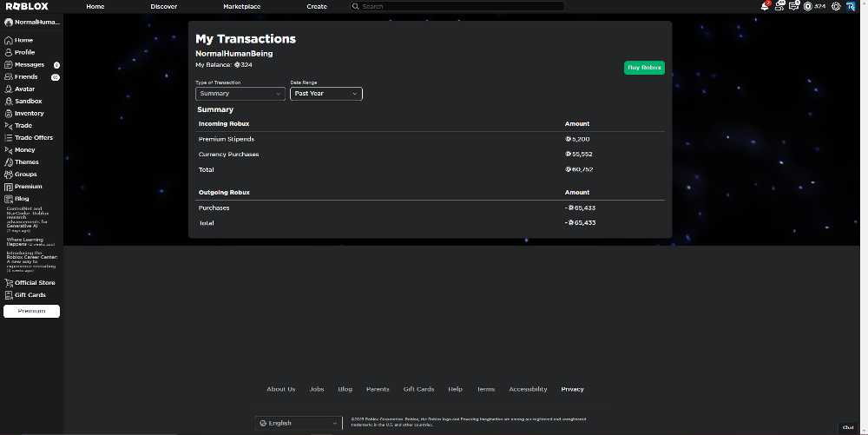Viewport: 868px width, 435px height.
Task: Open the NormalHuma... avatar in sidebar
Action: pos(9,22)
